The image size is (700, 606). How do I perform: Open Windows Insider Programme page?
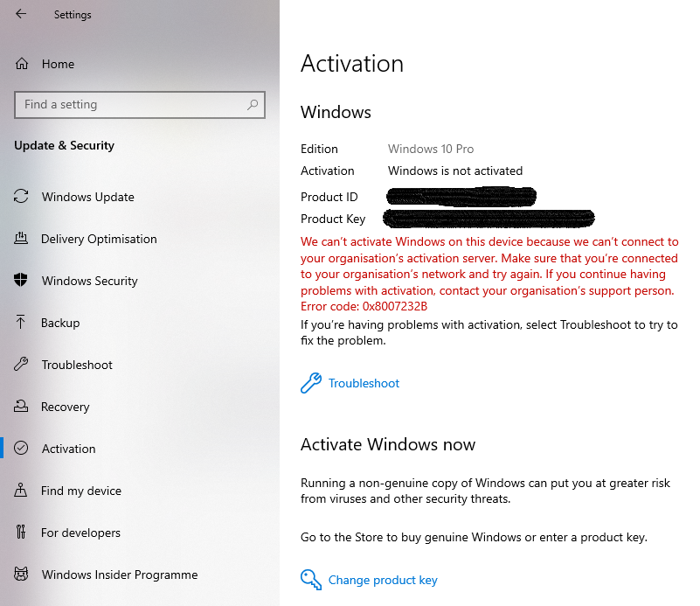coord(119,575)
